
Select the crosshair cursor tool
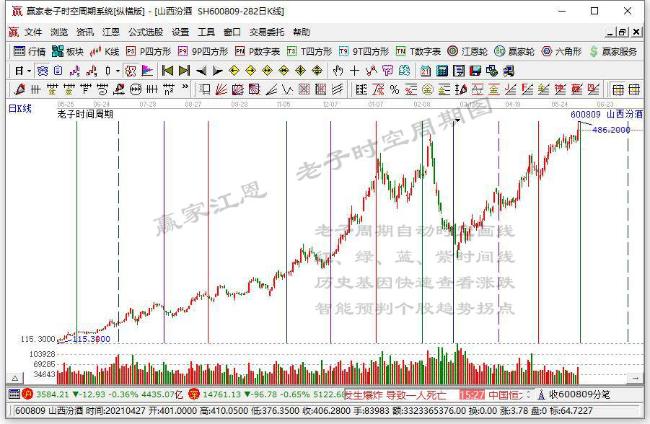coord(354,71)
